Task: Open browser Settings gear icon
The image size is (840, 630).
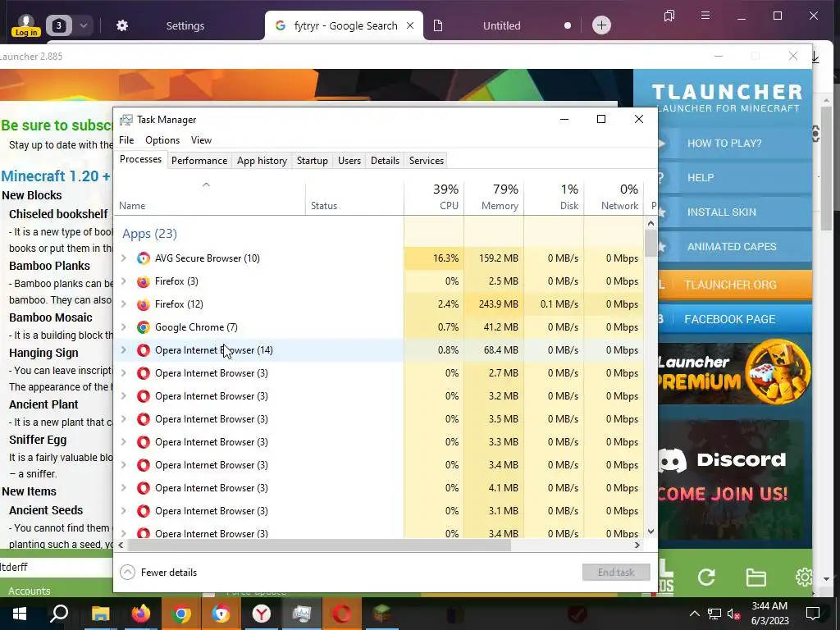Action: pyautogui.click(x=122, y=25)
